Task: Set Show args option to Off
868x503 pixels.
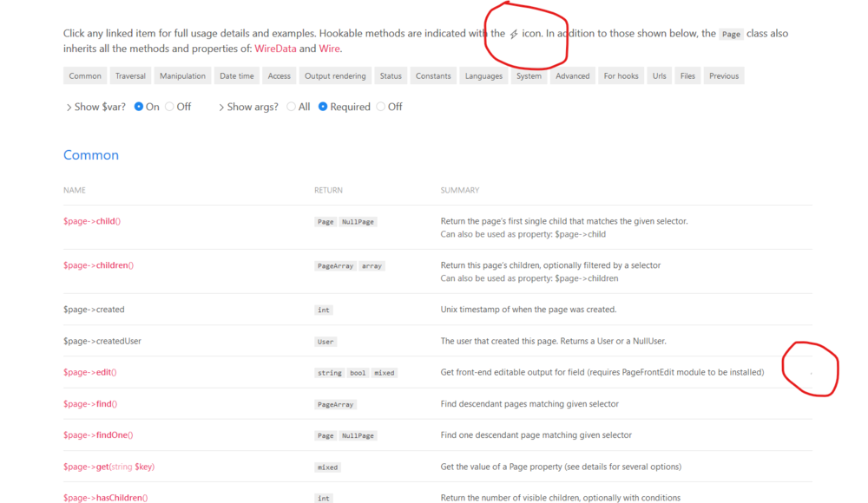Action: [381, 107]
